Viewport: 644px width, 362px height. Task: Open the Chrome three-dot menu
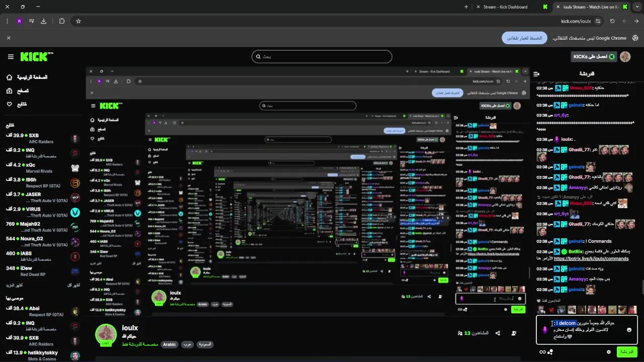pyautogui.click(x=7, y=21)
